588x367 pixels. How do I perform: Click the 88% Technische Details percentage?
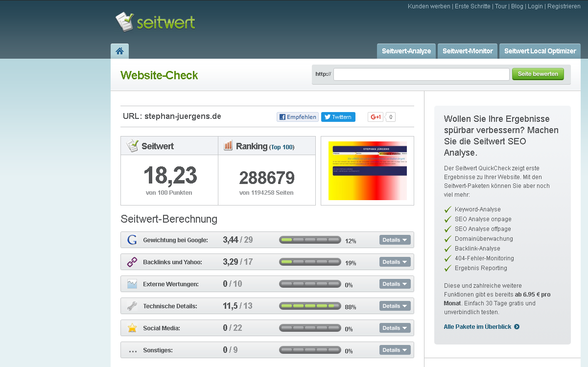[351, 307]
